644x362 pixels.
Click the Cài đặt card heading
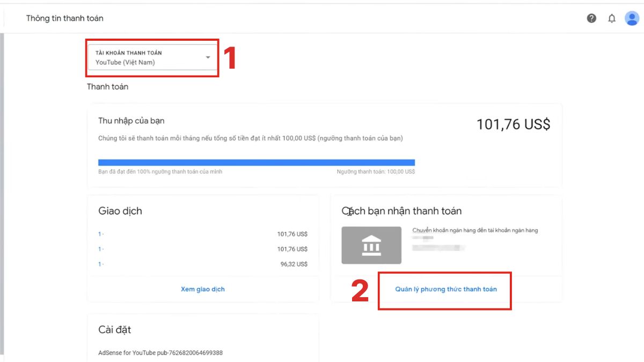[114, 329]
